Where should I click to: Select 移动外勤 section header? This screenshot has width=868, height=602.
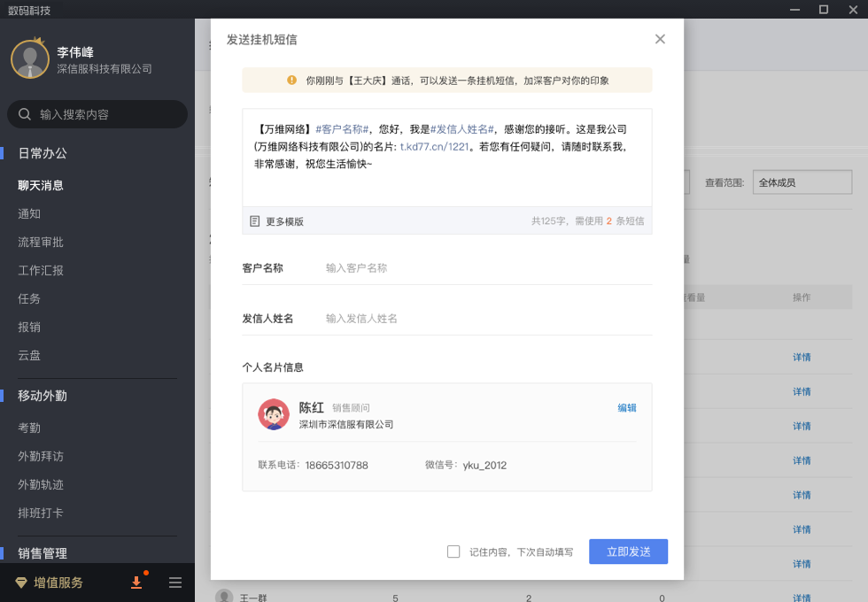coord(43,396)
